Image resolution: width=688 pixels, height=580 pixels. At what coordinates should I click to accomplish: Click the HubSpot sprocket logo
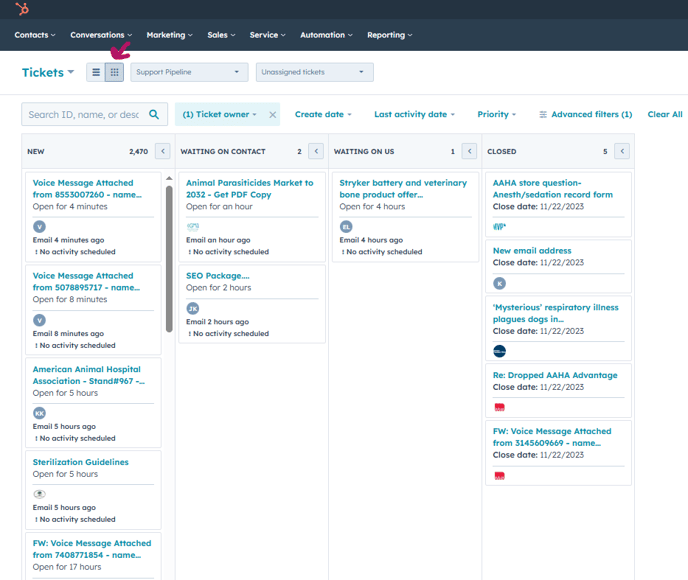coord(22,9)
